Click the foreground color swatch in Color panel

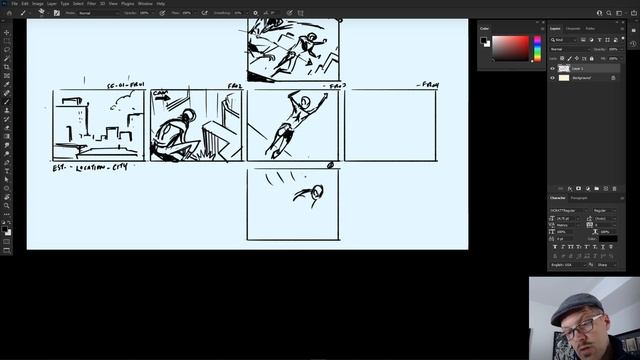483,40
